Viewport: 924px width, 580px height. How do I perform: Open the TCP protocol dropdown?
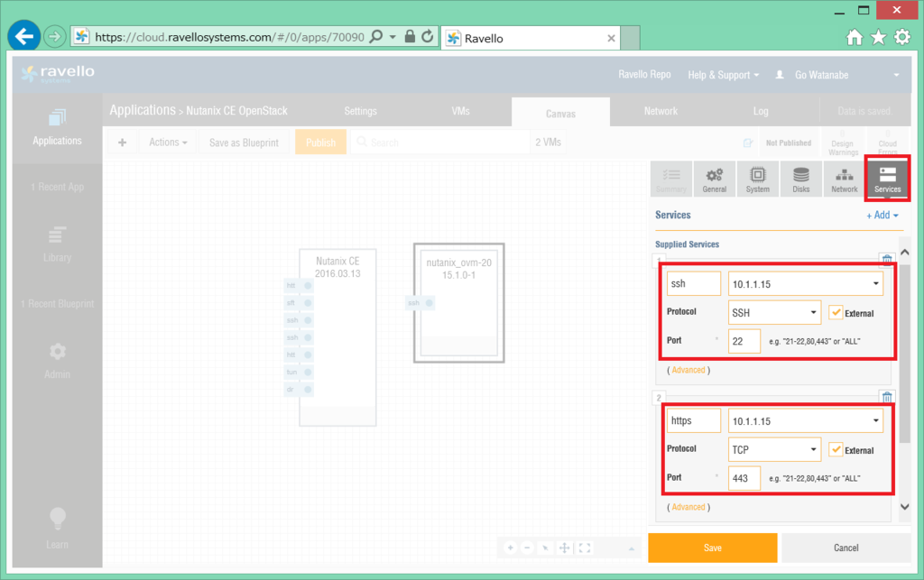pos(774,450)
